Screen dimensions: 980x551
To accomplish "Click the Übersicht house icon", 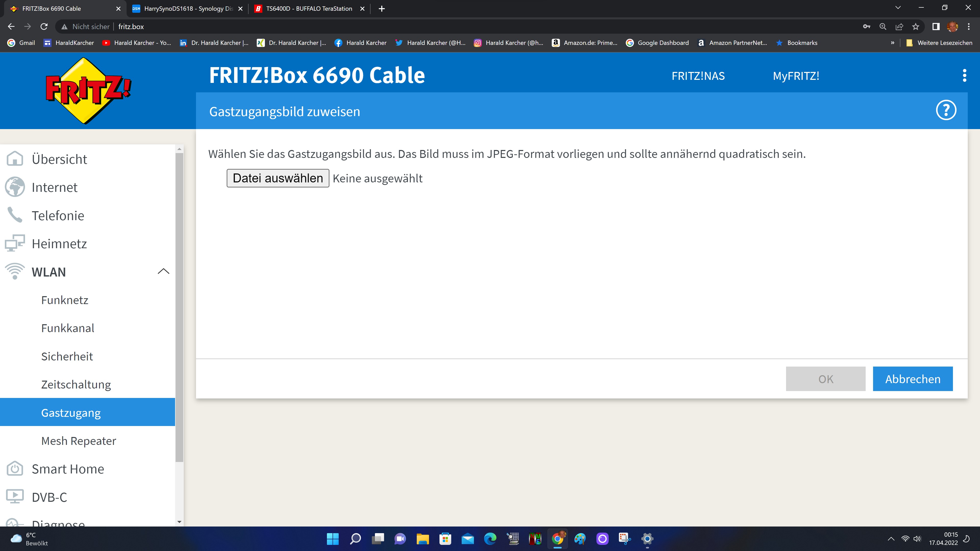I will coord(15,159).
